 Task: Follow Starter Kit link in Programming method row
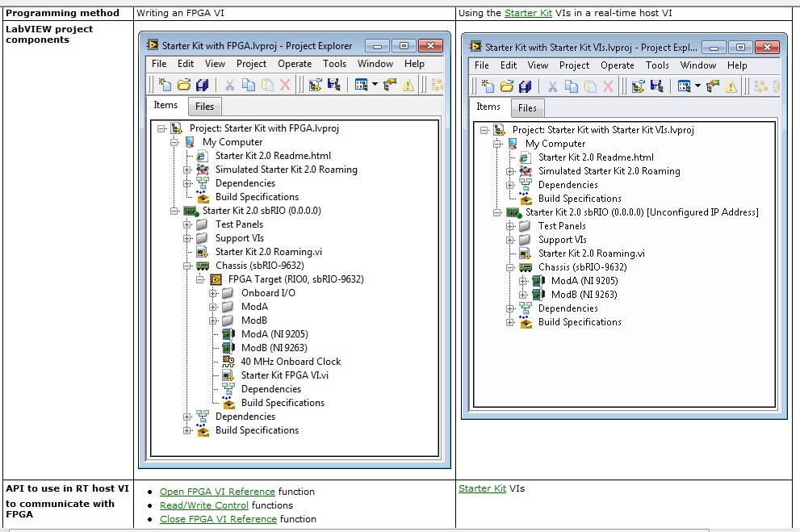coord(528,13)
